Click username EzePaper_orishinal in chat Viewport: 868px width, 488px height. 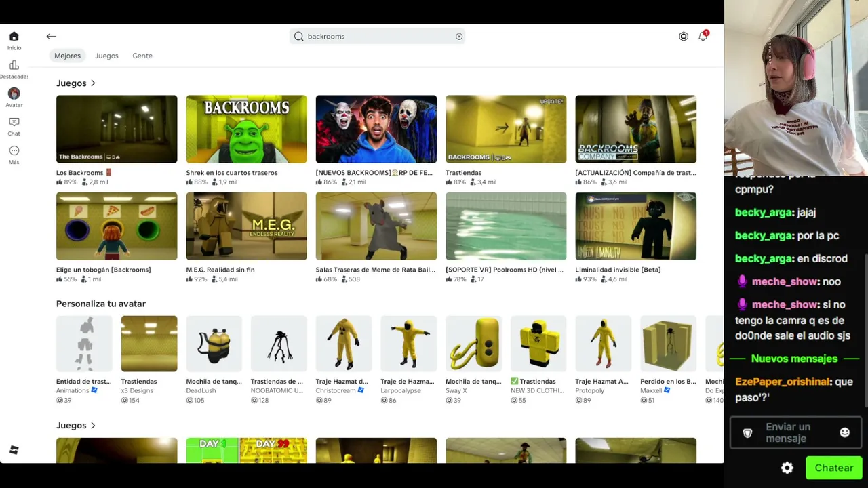click(x=783, y=382)
